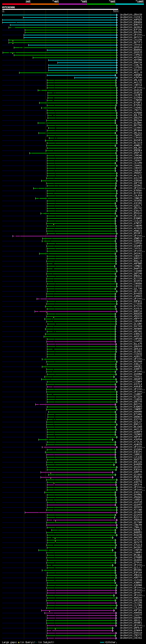The image size is (146, 644).
Task: Click UniRef100_B7GBF1 label
Action: coord(131,103)
